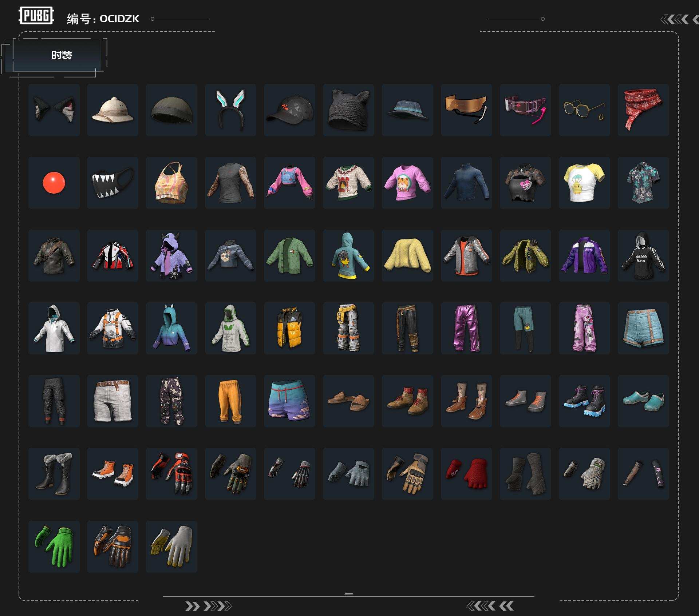The width and height of the screenshot is (699, 616).
Task: Select the white pith helmet item
Action: [x=113, y=110]
